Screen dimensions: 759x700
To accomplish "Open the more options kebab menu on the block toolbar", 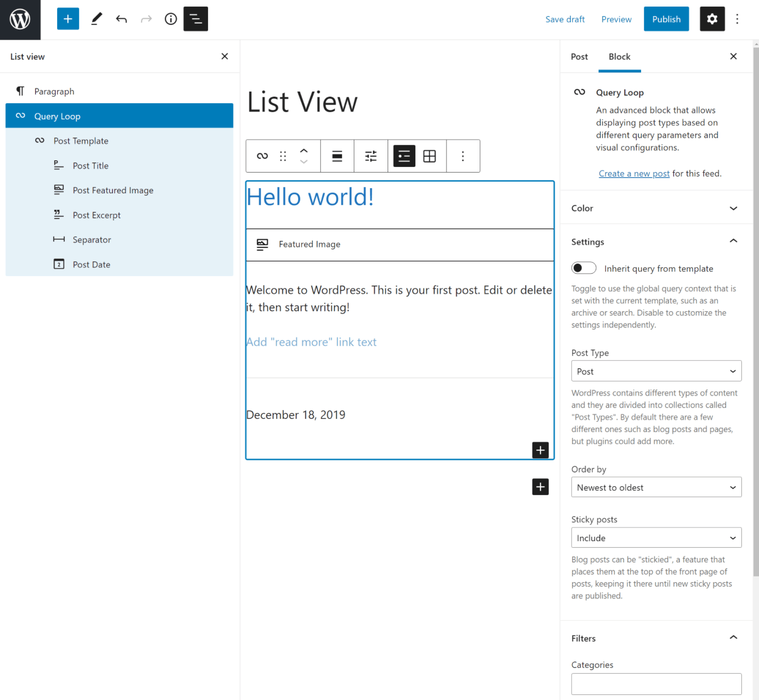I will (462, 156).
